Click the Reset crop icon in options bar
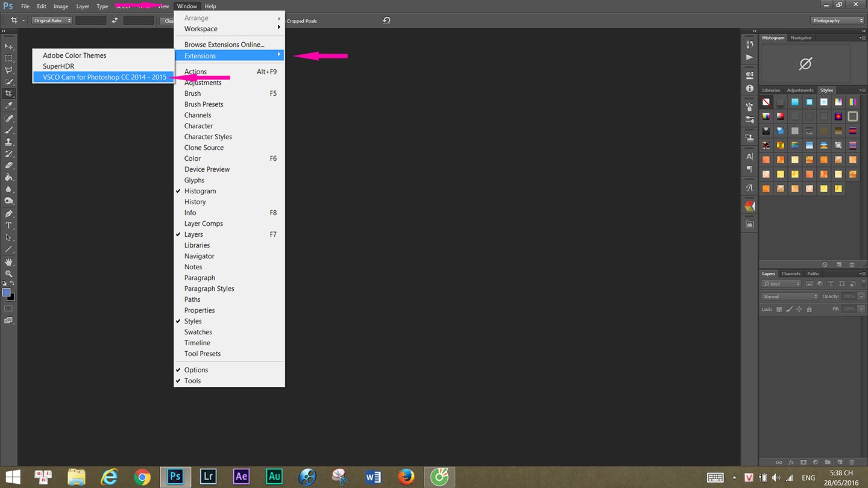The height and width of the screenshot is (488, 868). coord(386,20)
